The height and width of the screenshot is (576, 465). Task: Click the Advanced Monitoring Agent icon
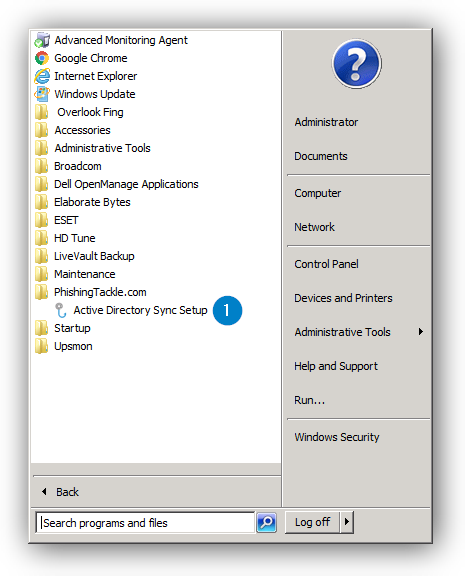click(x=42, y=40)
